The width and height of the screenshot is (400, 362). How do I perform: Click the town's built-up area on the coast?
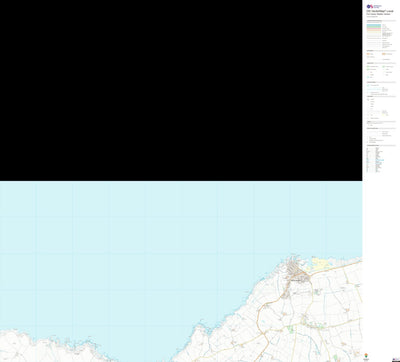click(297, 272)
